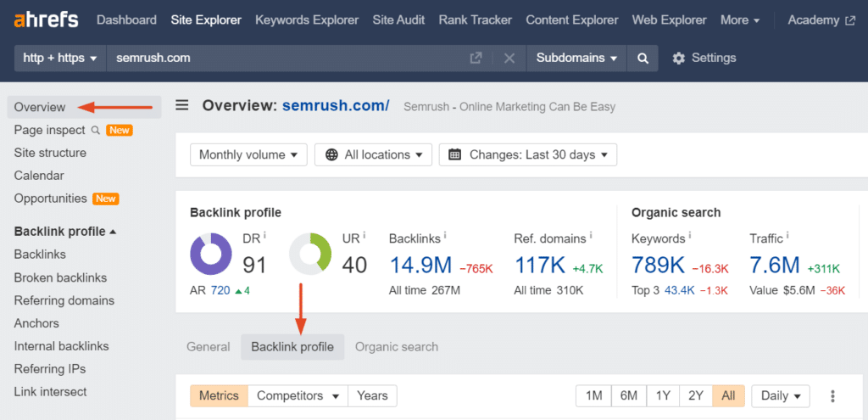868x420 pixels.
Task: Open Site Audit in top nav
Action: 398,20
